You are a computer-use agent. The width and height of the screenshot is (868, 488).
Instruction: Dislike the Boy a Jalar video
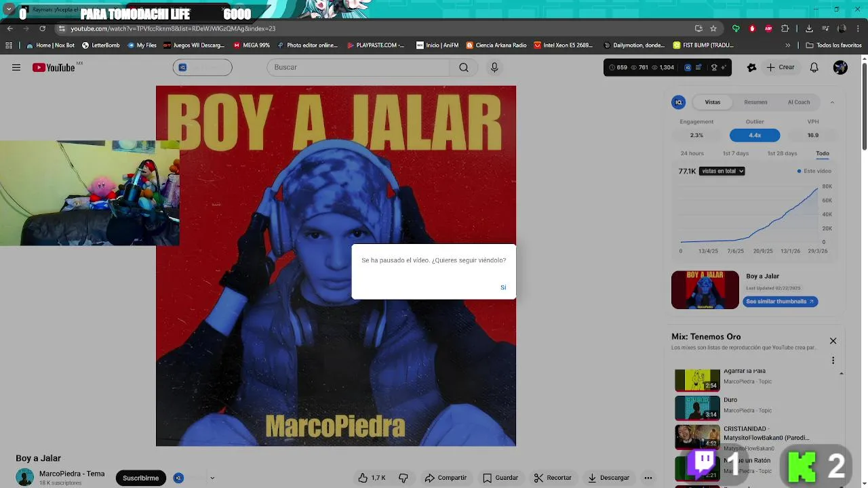(403, 478)
